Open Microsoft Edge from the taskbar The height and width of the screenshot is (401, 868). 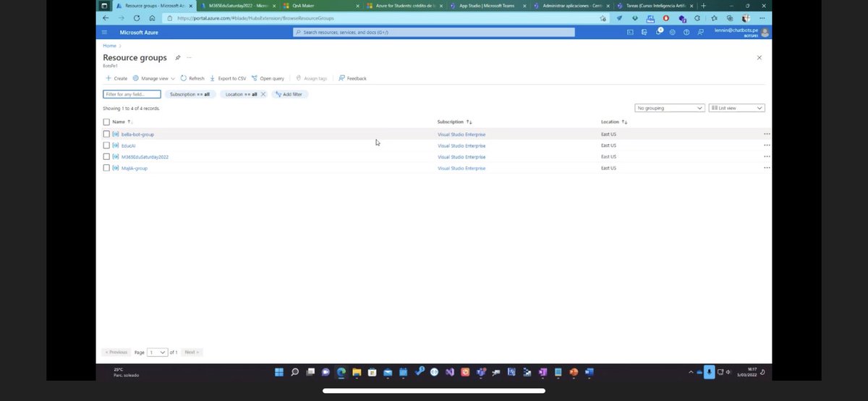pos(341,372)
